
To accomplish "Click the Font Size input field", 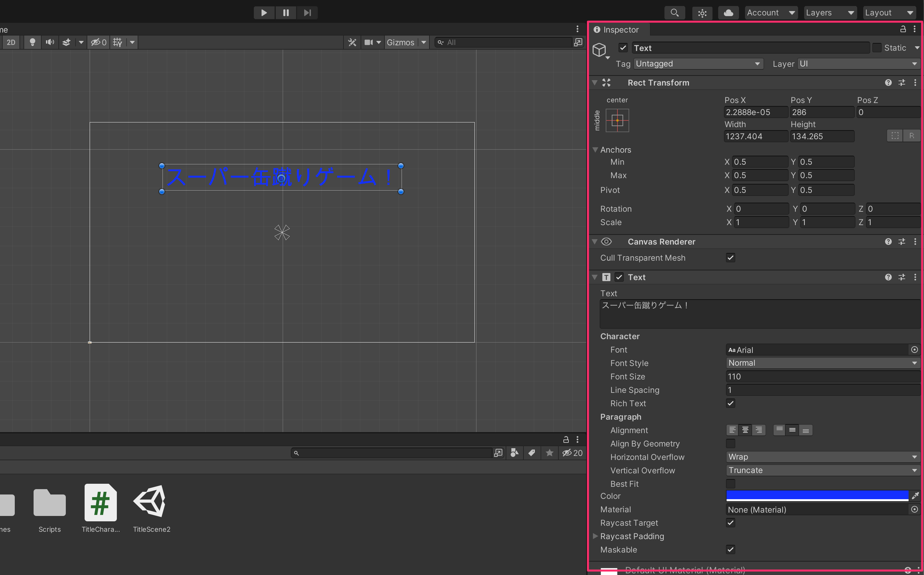I will point(822,376).
